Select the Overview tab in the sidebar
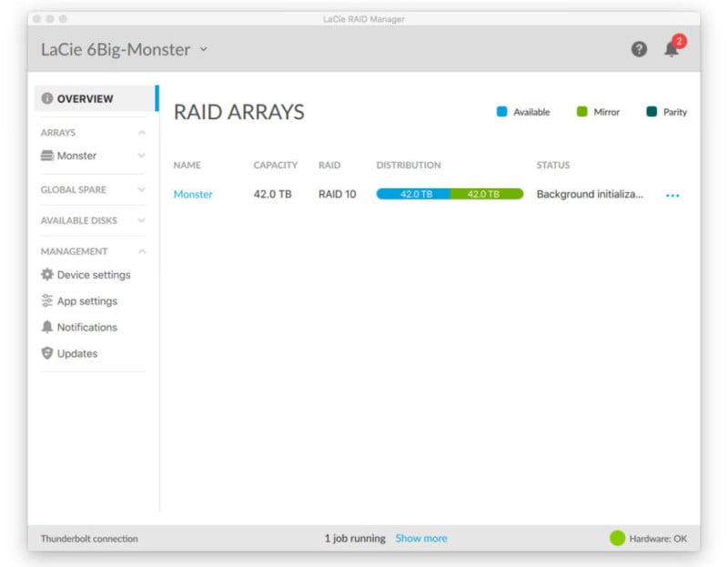 pyautogui.click(x=96, y=98)
